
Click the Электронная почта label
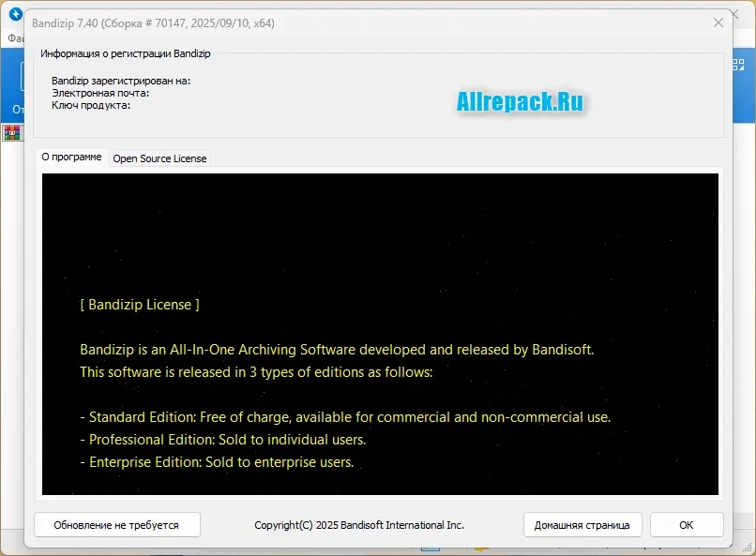click(100, 93)
